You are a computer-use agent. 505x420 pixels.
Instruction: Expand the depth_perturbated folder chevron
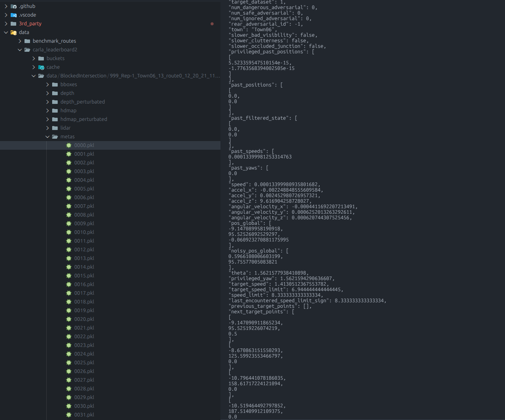click(x=47, y=102)
